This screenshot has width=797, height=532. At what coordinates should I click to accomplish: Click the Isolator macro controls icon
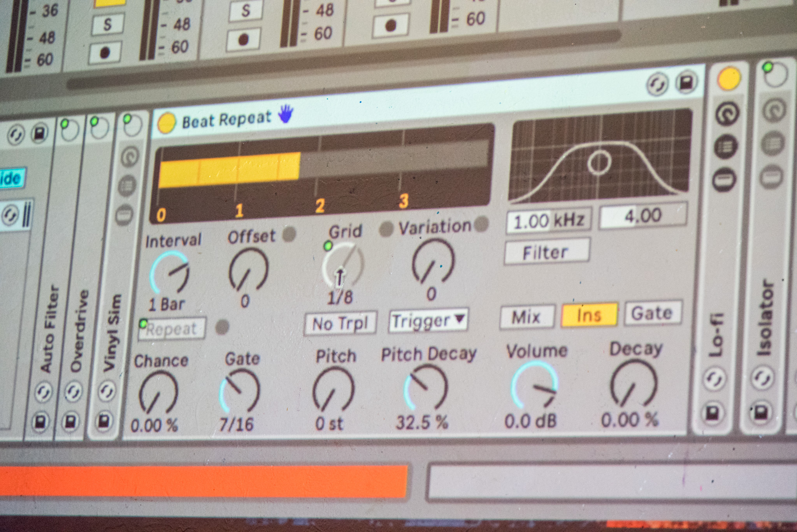click(x=774, y=111)
